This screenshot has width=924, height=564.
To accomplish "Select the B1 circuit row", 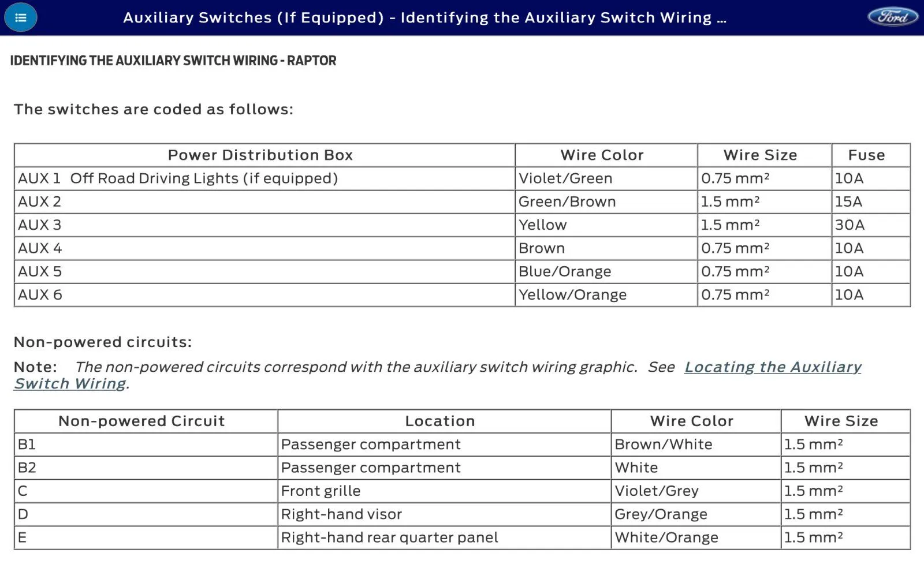I will coord(462,445).
